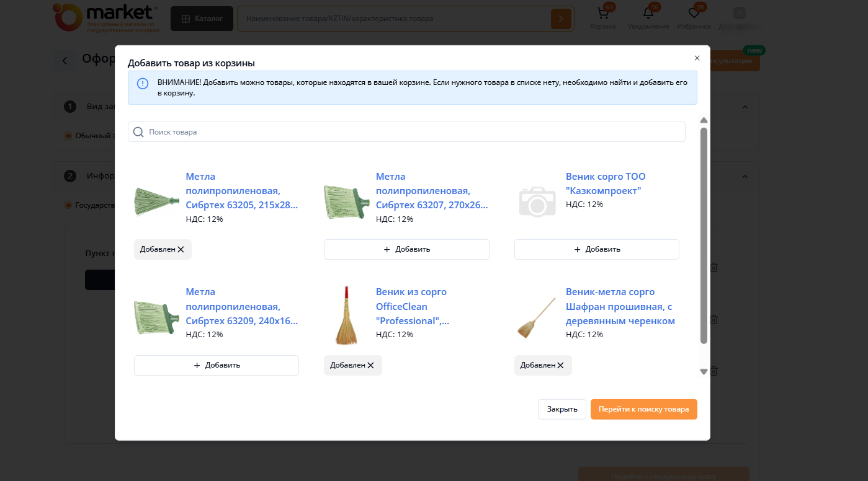Click the orange search arrow button in header
This screenshot has width=868, height=481.
coord(561,19)
